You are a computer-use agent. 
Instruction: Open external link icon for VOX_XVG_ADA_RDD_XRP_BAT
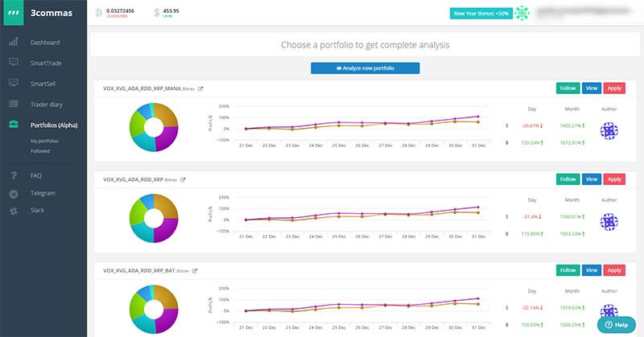coord(195,270)
